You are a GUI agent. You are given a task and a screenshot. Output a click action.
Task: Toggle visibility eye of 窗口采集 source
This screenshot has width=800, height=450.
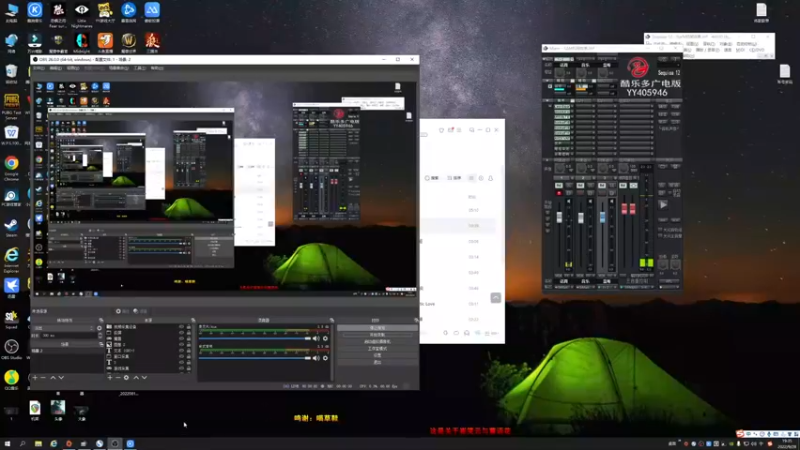[181, 357]
